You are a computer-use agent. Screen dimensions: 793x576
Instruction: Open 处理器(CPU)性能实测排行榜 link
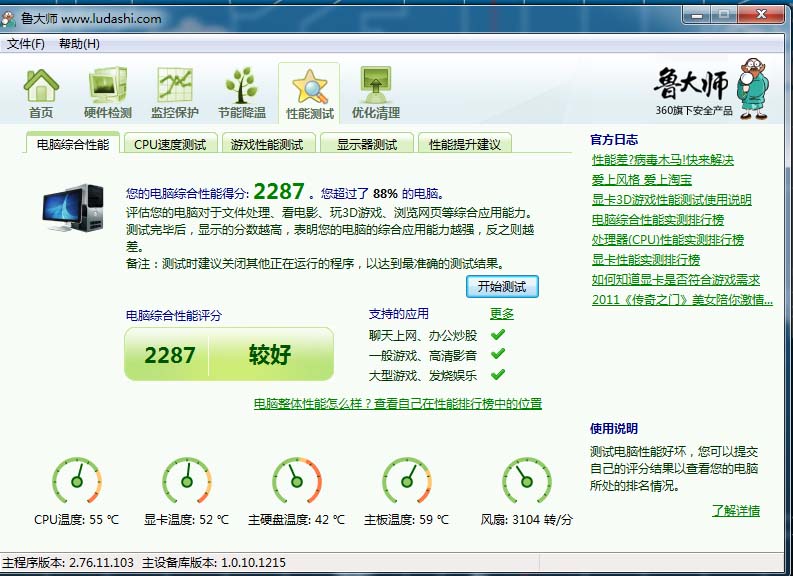tap(668, 239)
